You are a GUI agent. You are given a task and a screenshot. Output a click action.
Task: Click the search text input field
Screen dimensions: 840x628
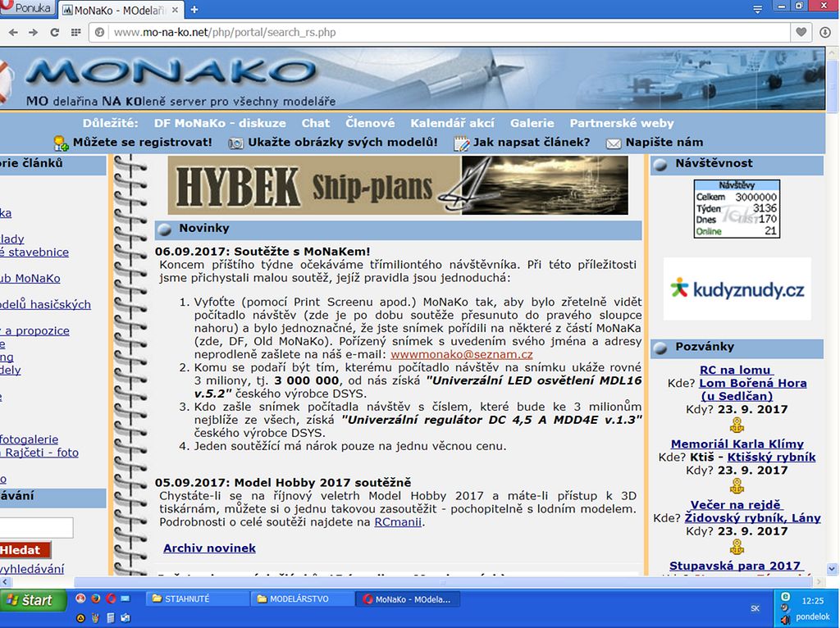[36, 527]
